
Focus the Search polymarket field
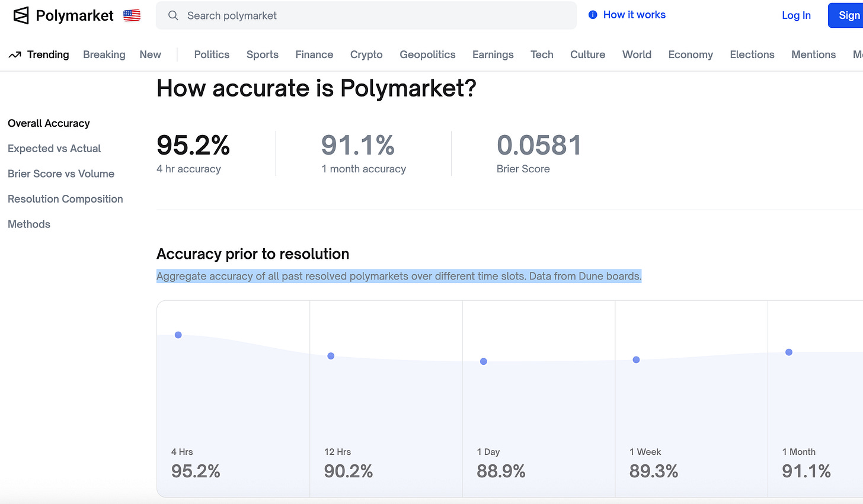[366, 15]
